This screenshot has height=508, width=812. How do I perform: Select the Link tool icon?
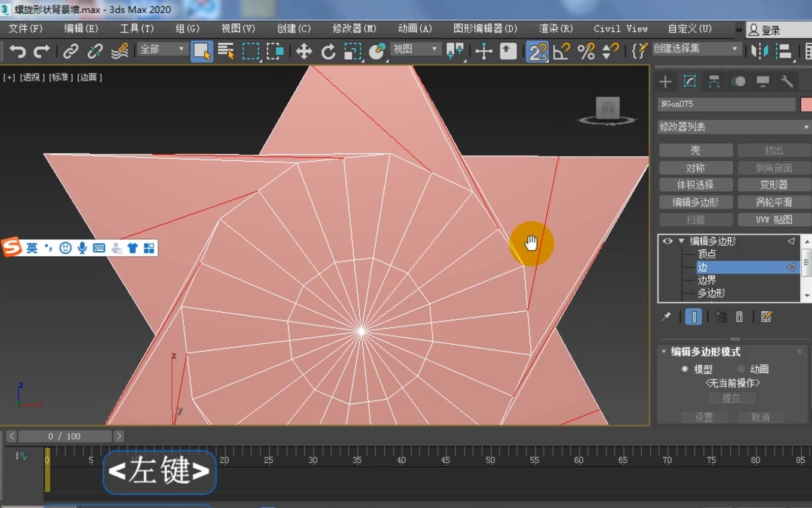(71, 51)
